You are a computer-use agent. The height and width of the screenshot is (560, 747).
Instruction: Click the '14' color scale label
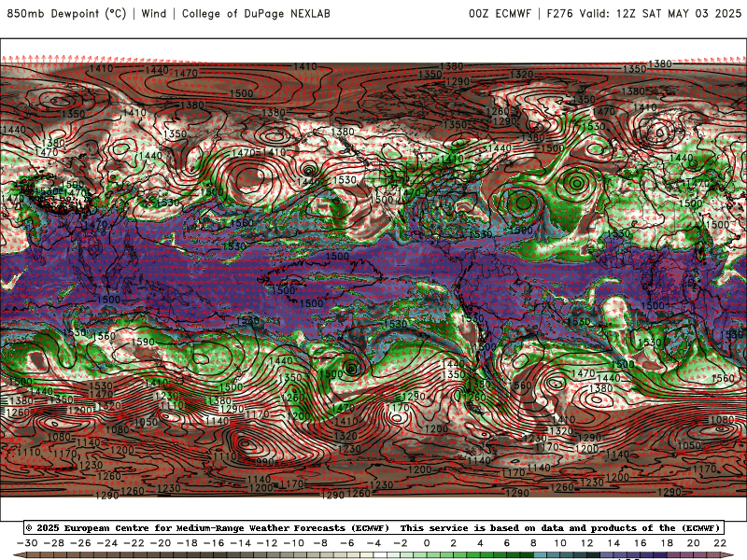click(613, 543)
